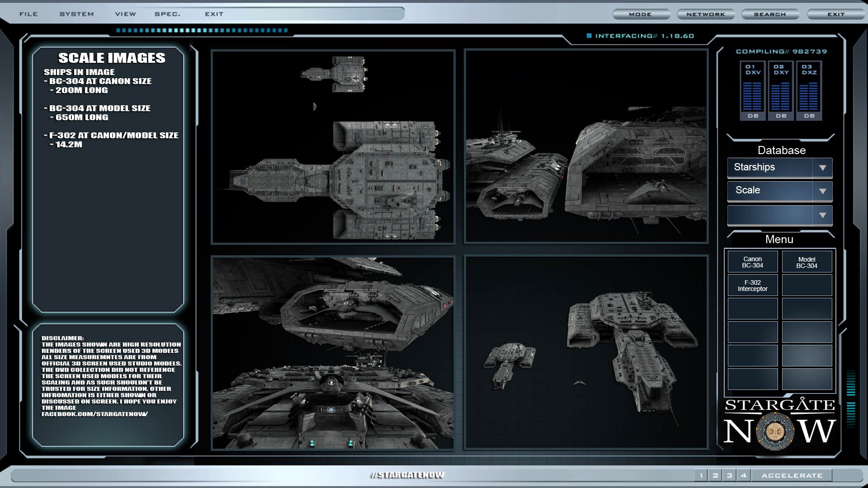
Task: Open the Starships database dropdown
Action: point(780,168)
